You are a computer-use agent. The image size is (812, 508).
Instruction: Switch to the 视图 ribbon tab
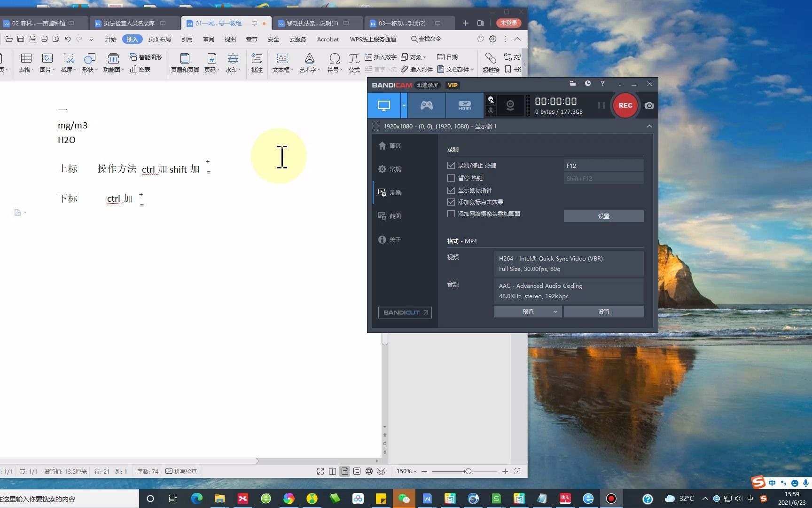230,39
